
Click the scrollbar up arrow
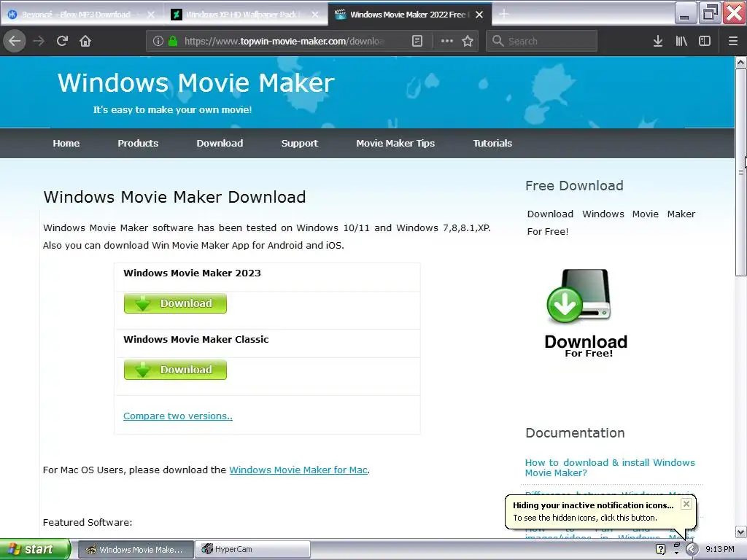(740, 63)
